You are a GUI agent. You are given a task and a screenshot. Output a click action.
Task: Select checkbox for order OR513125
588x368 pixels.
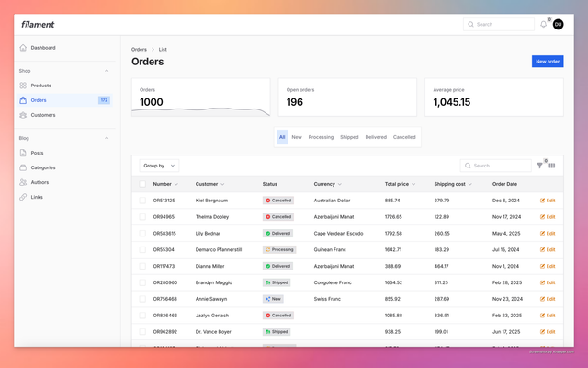(142, 201)
